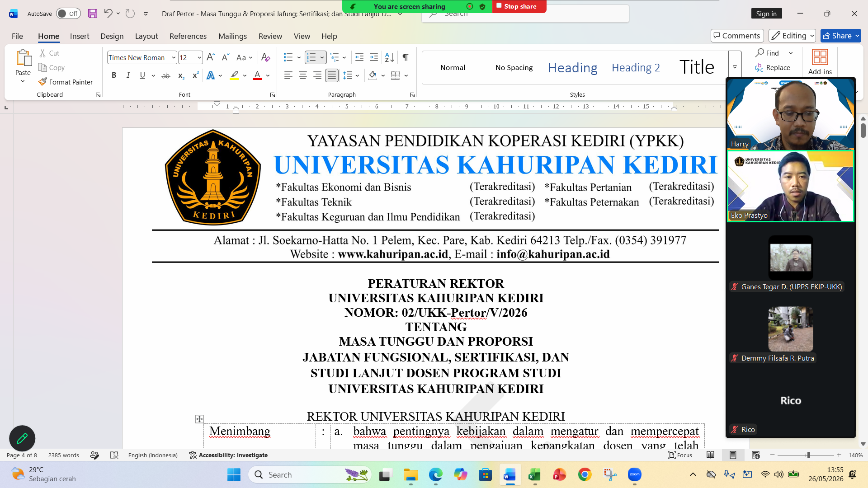Open line spacing options

click(x=351, y=75)
